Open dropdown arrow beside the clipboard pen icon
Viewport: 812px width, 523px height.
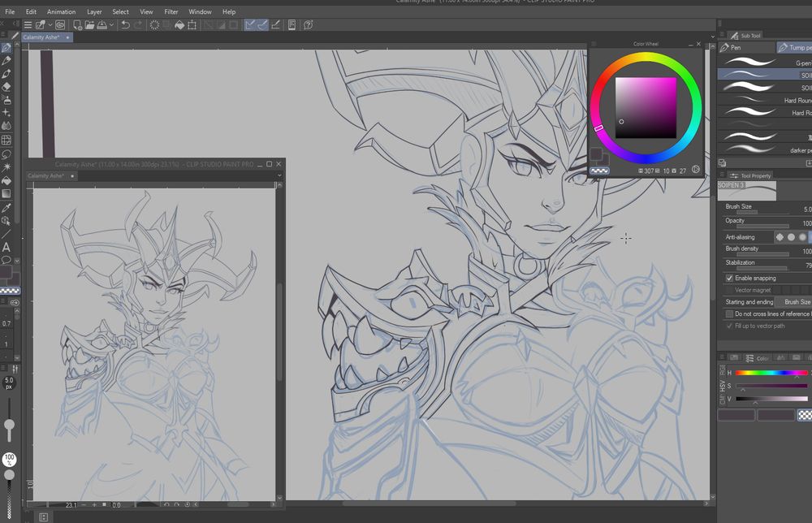[x=50, y=25]
